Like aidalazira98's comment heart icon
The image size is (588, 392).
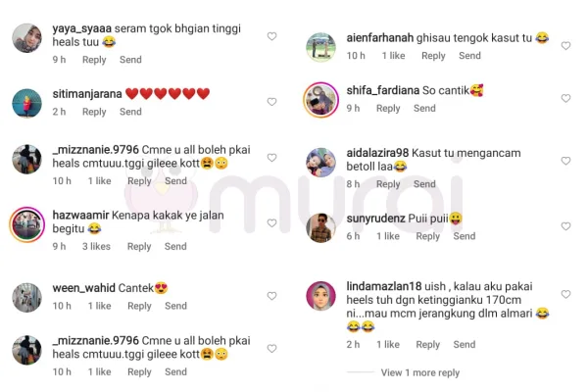click(565, 161)
